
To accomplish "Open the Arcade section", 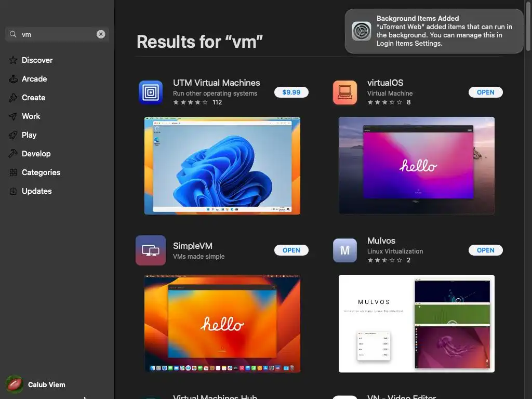I will 34,79.
